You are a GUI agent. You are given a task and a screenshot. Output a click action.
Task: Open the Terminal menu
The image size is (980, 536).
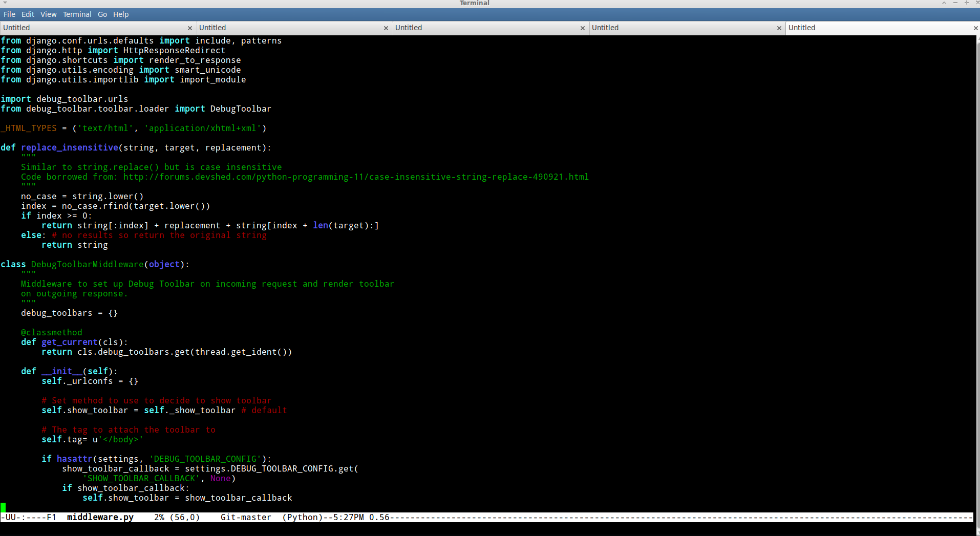[x=77, y=14]
